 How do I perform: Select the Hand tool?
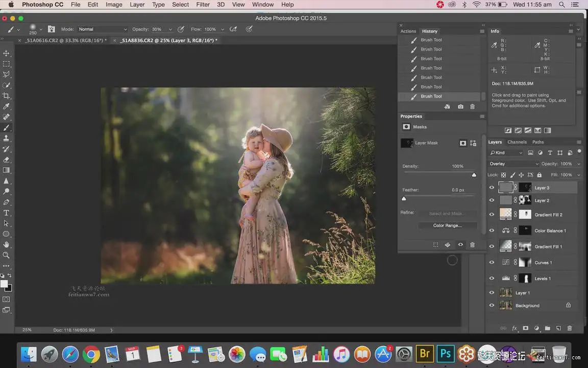(7, 244)
